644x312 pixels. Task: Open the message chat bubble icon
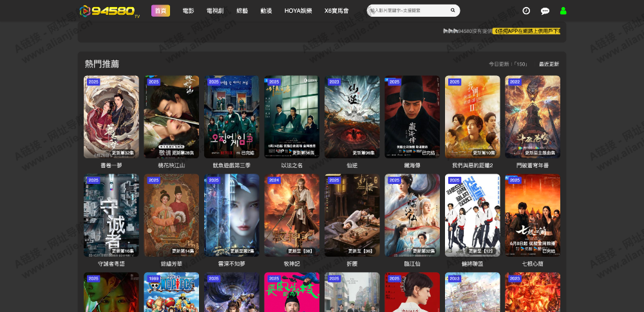(x=545, y=11)
